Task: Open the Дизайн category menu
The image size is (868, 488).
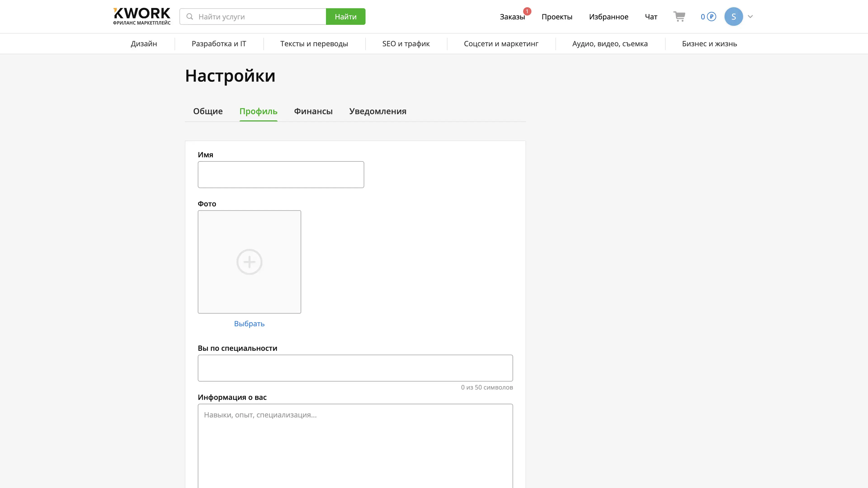Action: coord(144,44)
